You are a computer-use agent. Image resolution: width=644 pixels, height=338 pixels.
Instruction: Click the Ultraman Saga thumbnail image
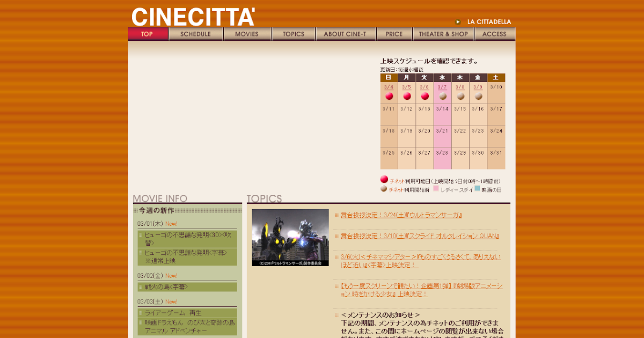[290, 238]
